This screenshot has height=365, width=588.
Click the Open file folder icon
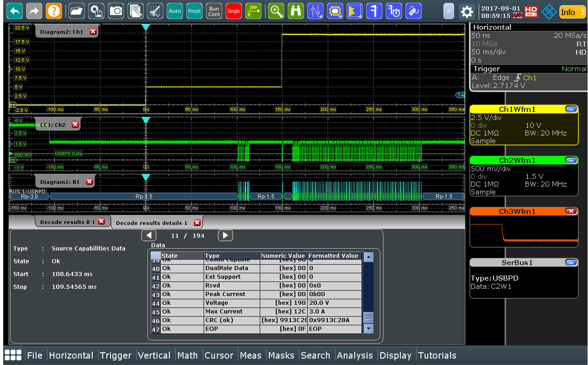(77, 11)
